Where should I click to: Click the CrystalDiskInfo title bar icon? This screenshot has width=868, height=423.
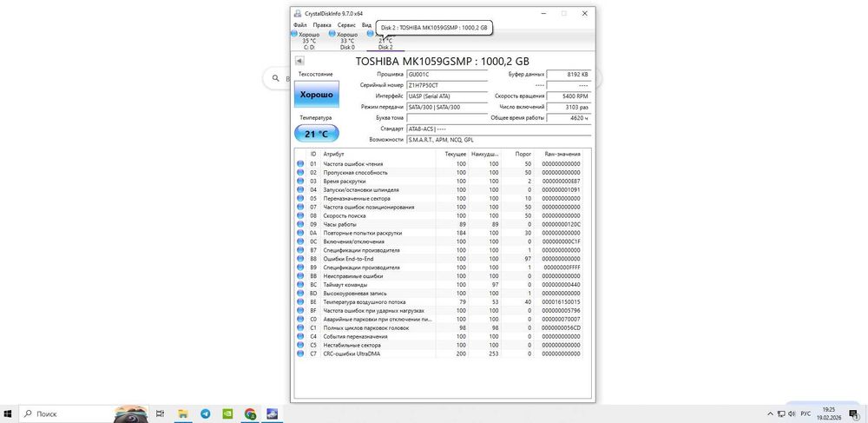click(298, 13)
